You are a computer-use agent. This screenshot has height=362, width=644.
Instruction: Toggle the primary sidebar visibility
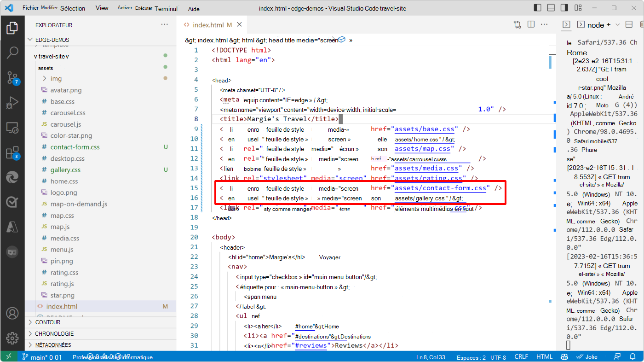pos(537,8)
